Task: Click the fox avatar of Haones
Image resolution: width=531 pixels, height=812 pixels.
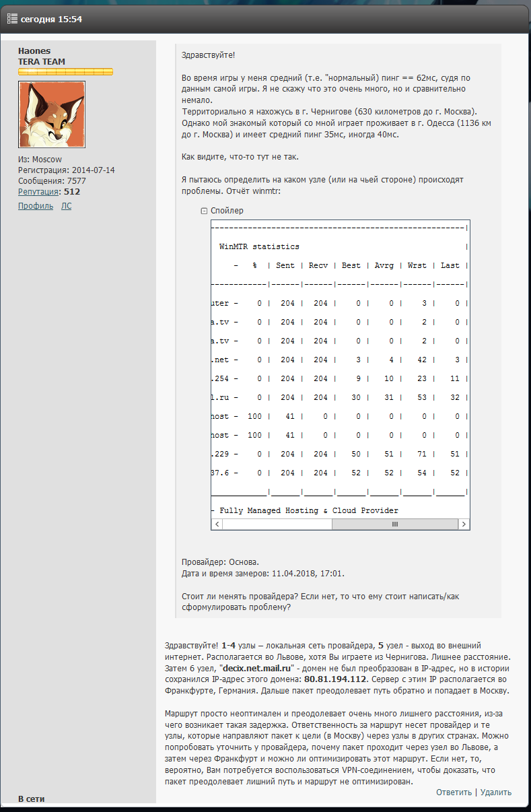Action: click(52, 114)
